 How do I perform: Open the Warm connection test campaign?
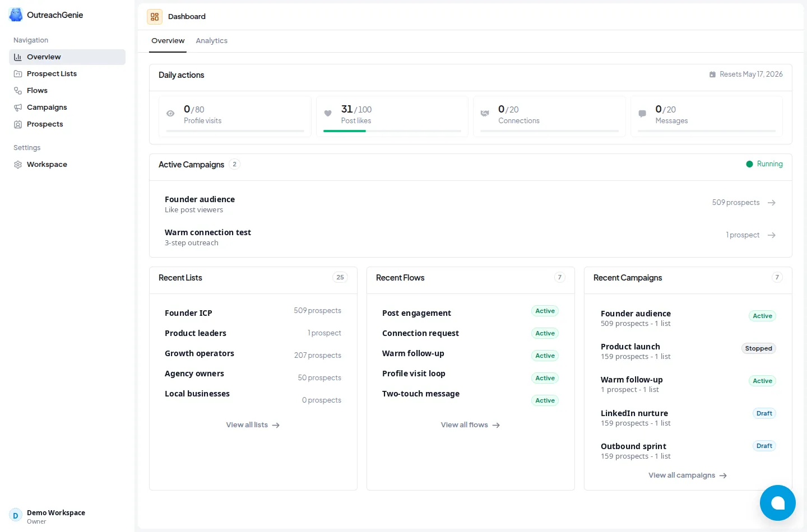470,237
